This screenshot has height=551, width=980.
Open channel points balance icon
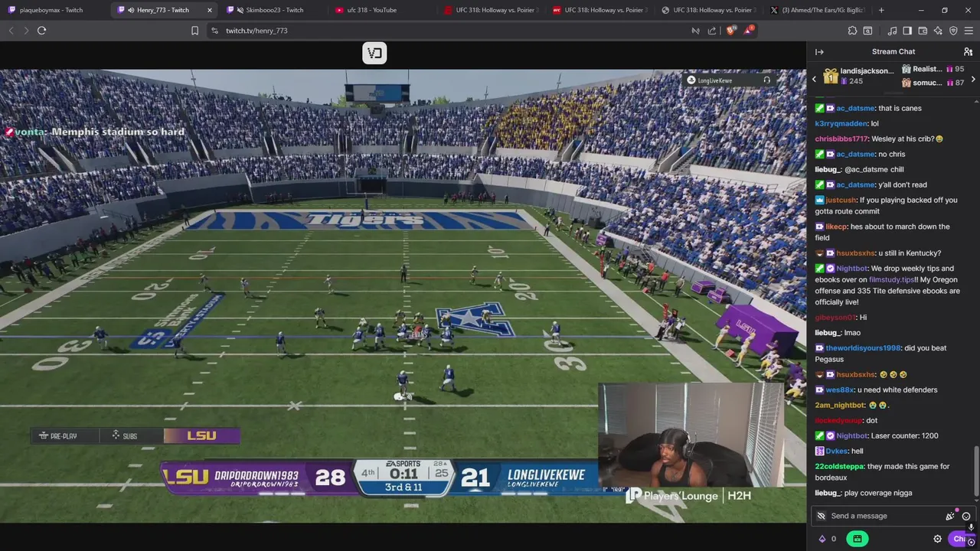827,539
